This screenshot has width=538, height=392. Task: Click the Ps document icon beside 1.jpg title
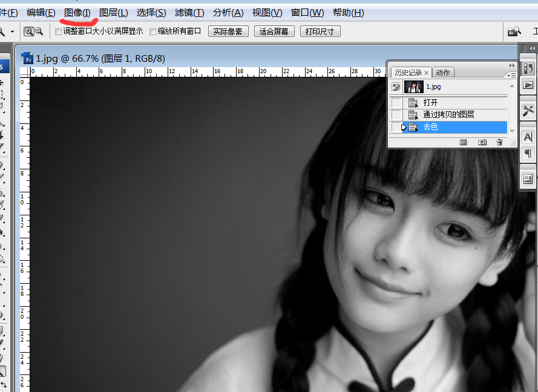click(27, 59)
